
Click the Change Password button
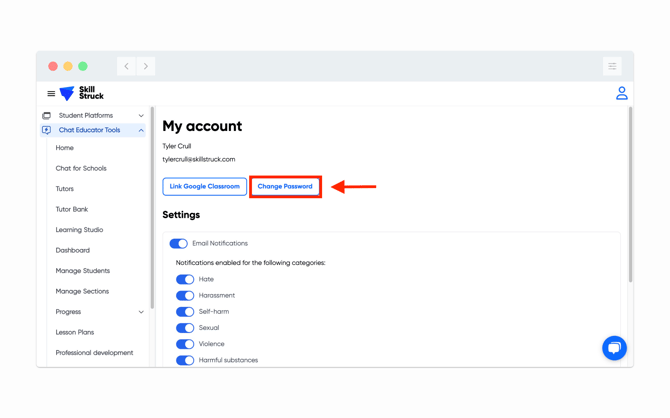tap(285, 186)
